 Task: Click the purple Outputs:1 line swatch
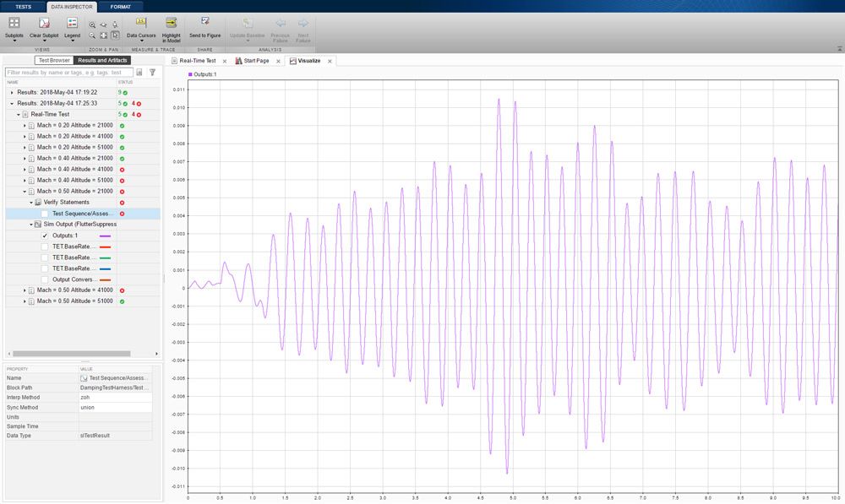[105, 235]
